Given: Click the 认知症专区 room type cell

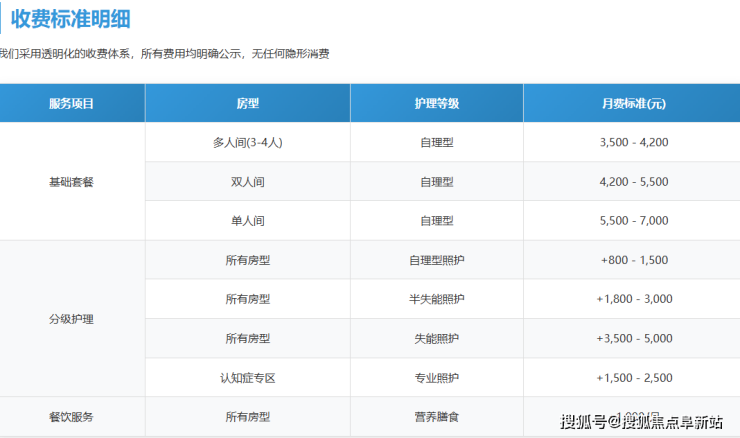Looking at the screenshot, I should tap(247, 378).
